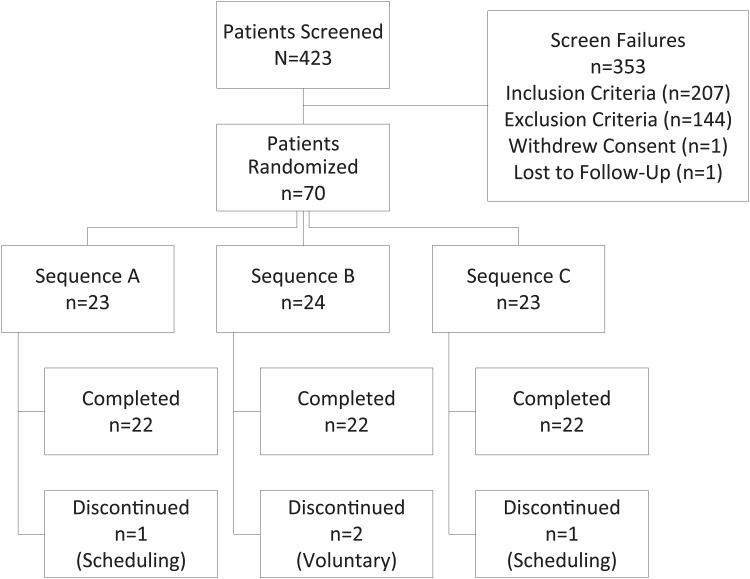Click the Completed box under Sequence C
This screenshot has width=750, height=579.
click(x=562, y=412)
